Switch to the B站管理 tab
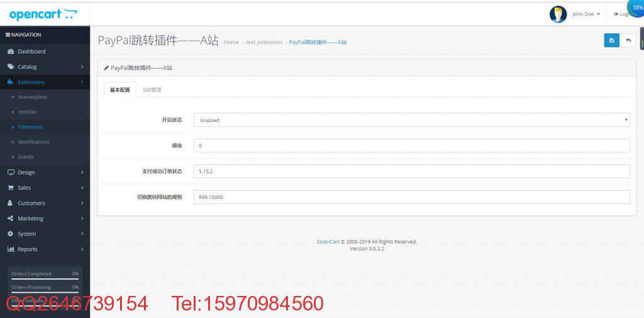 coord(152,89)
